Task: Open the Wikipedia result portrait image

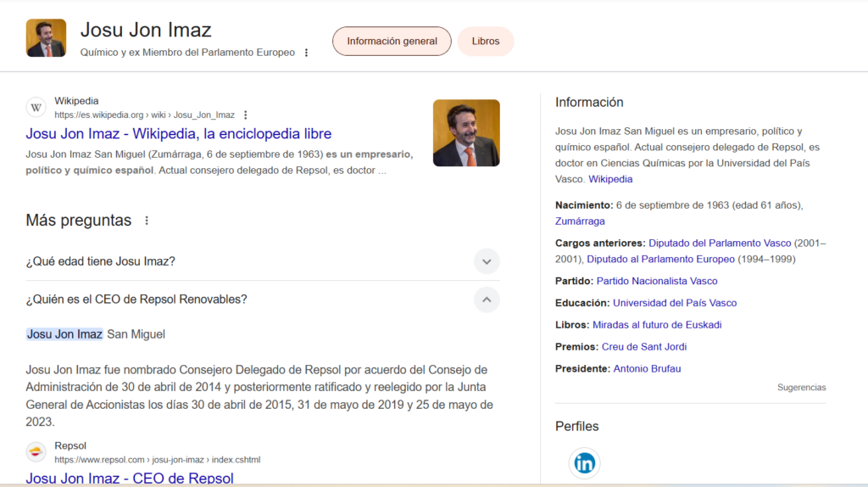Action: point(466,133)
